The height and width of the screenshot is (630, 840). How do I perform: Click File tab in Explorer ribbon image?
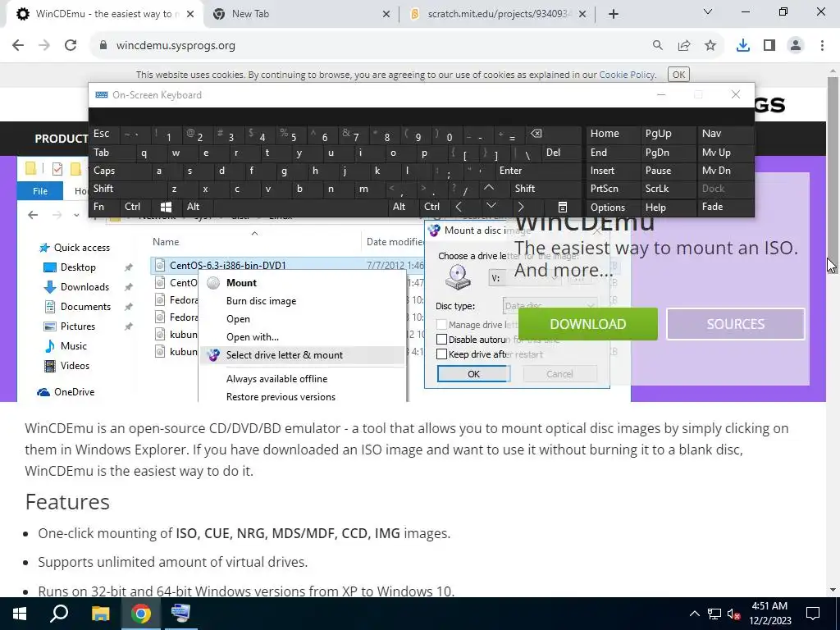[40, 191]
